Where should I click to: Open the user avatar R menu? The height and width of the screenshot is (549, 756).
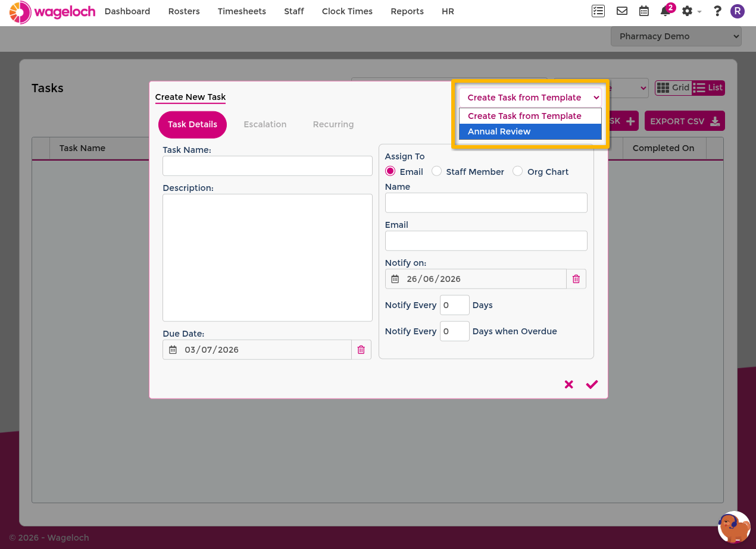pos(737,11)
